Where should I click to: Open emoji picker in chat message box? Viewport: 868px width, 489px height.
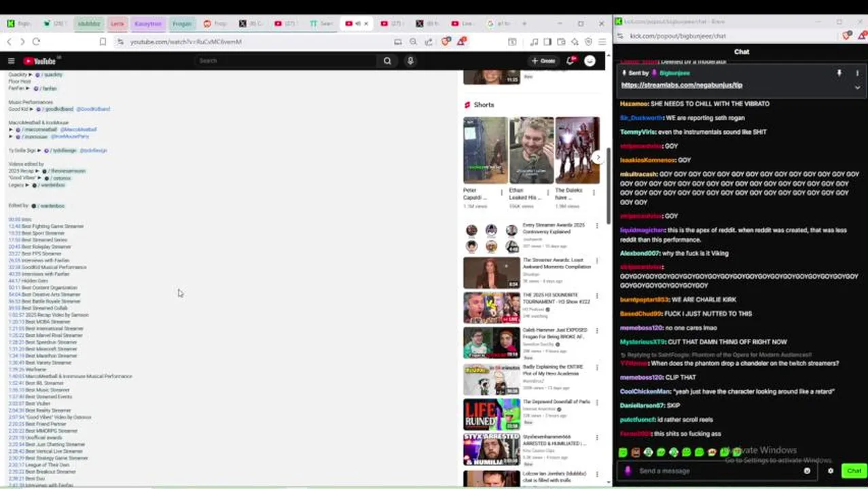[x=807, y=471]
